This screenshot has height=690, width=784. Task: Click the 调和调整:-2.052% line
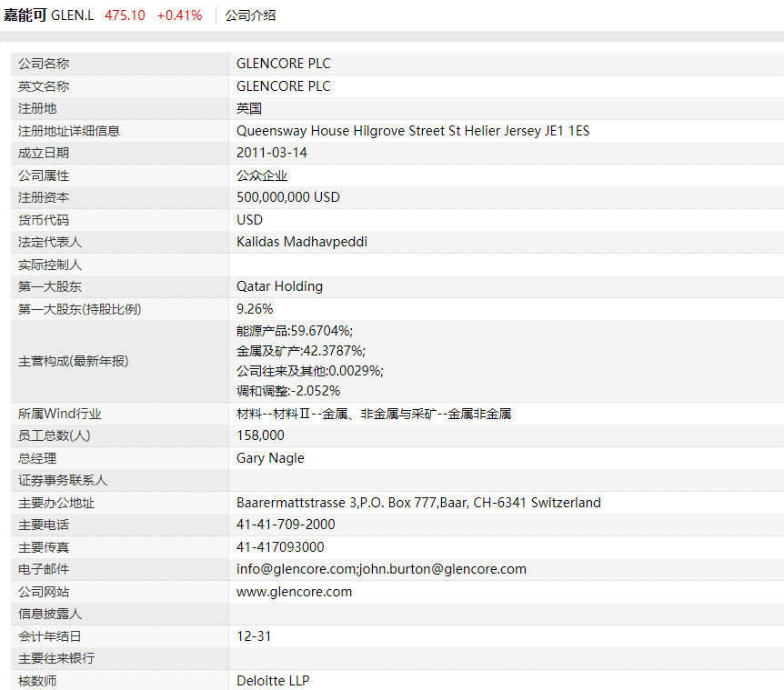(288, 391)
